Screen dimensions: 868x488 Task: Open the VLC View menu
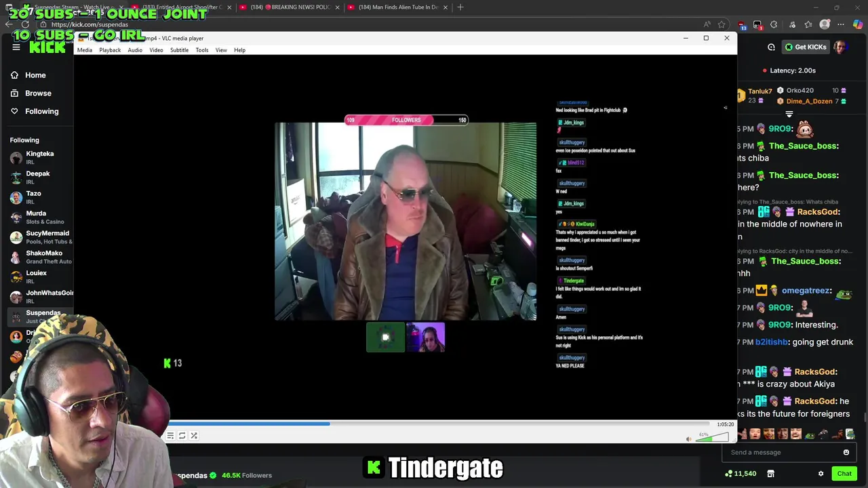point(221,50)
